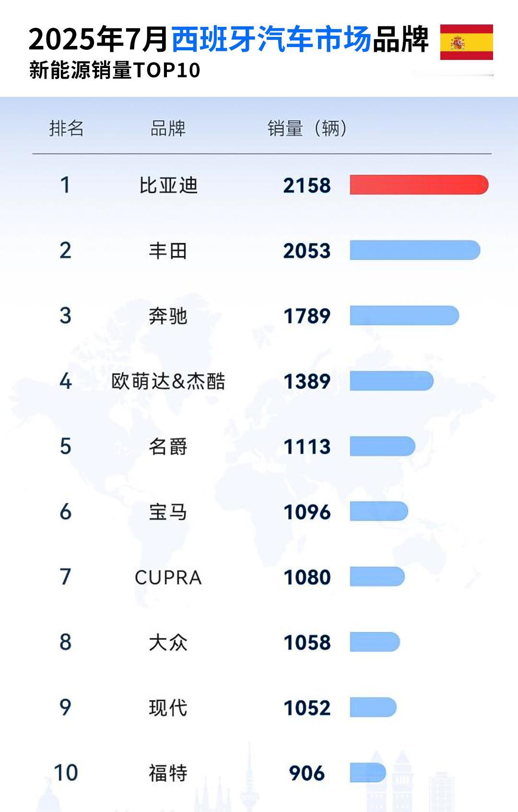The width and height of the screenshot is (518, 812).
Task: Click the 名爵 sales bar
Action: point(382,446)
